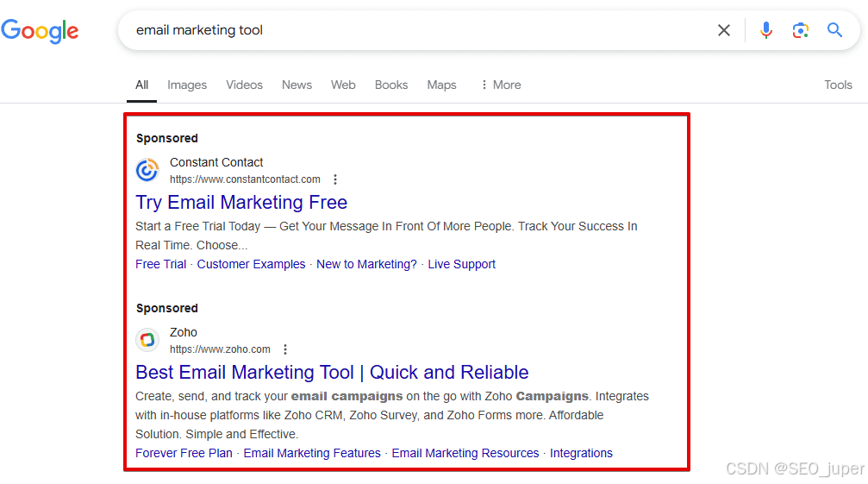Image resolution: width=868 pixels, height=484 pixels.
Task: Open Best Email Marketing Tool headline
Action: [332, 373]
